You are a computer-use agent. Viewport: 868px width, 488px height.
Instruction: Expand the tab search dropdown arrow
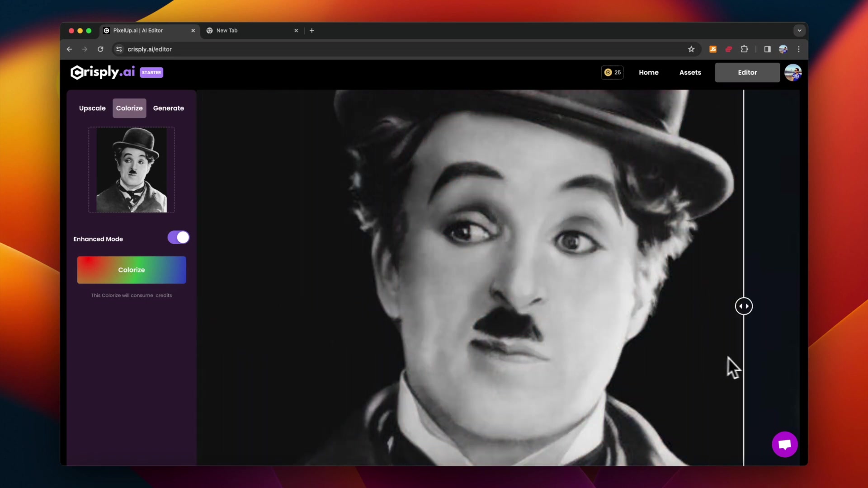coord(799,31)
